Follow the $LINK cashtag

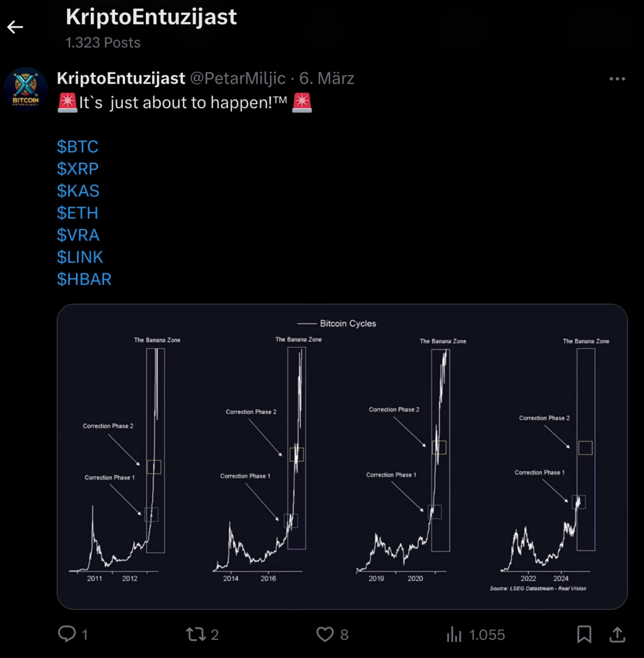80,257
